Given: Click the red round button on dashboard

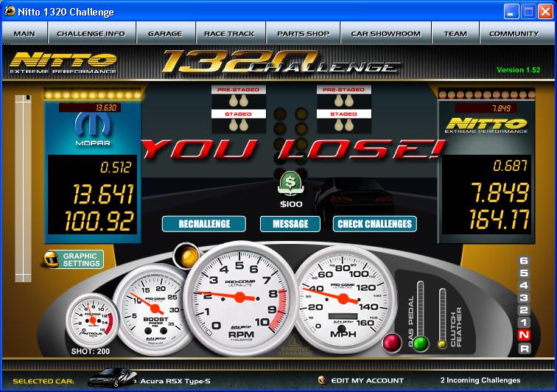Looking at the screenshot, I should tap(392, 343).
